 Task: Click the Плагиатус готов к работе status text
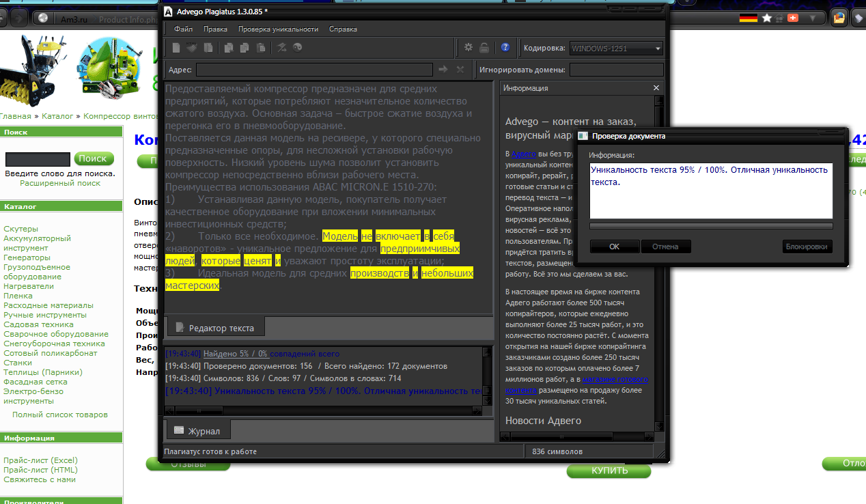[x=210, y=451]
